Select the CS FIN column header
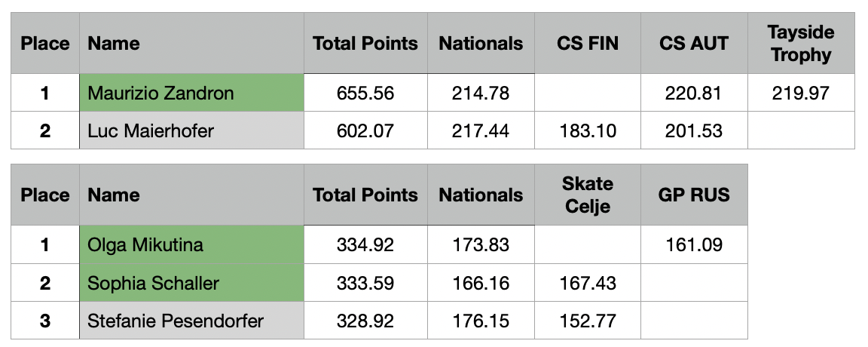Image resolution: width=868 pixels, height=347 pixels. point(588,43)
